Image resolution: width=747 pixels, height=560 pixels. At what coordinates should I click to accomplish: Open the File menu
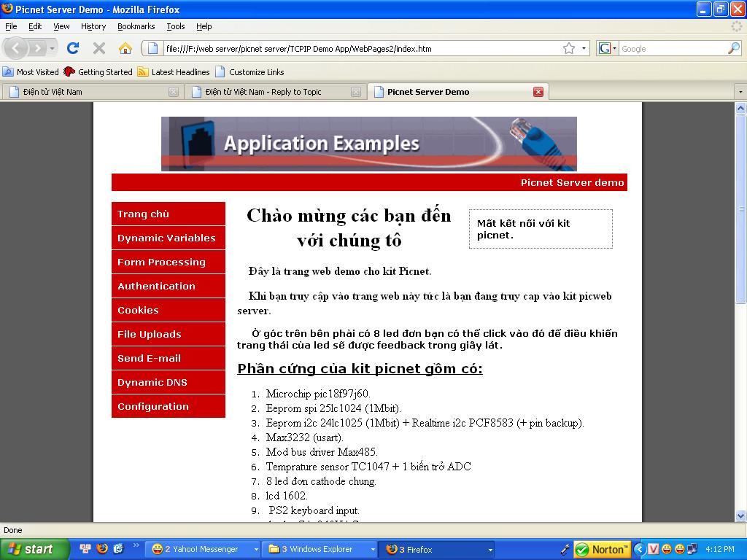pyautogui.click(x=11, y=26)
